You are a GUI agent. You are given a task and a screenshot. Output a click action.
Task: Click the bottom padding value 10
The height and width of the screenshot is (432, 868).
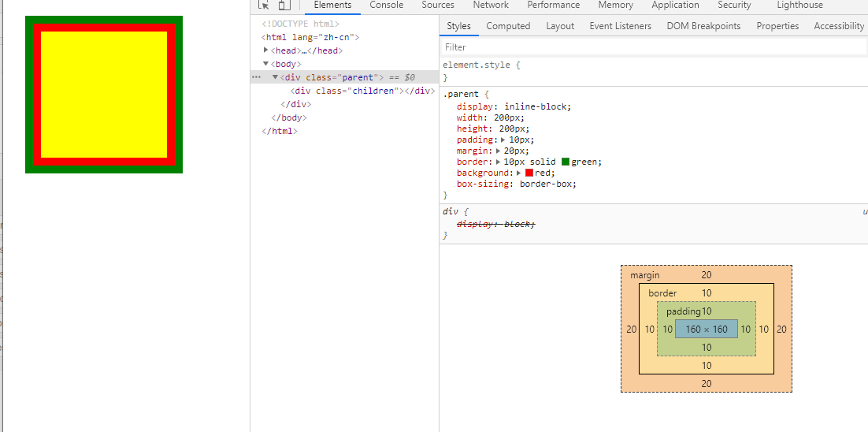(707, 348)
